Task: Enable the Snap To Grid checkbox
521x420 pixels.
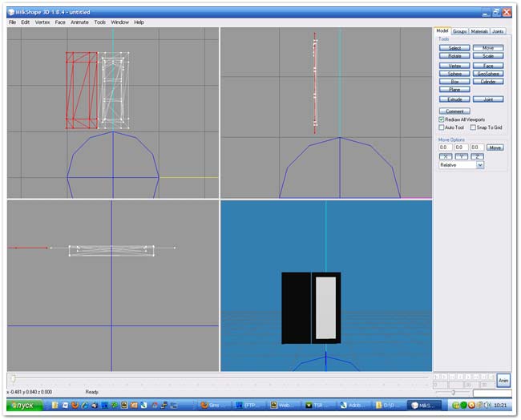Action: pyautogui.click(x=473, y=127)
